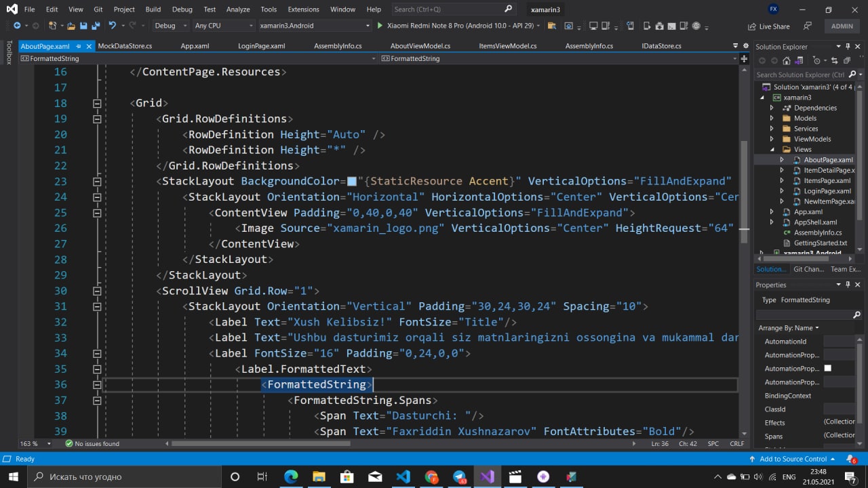Open the Extensions menu

coord(303,9)
